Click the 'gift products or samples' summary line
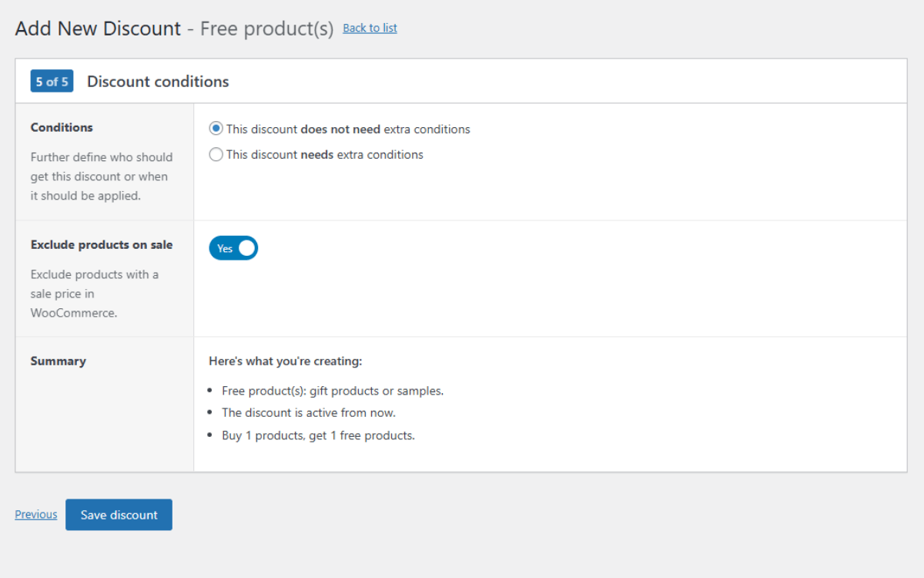 tap(333, 391)
